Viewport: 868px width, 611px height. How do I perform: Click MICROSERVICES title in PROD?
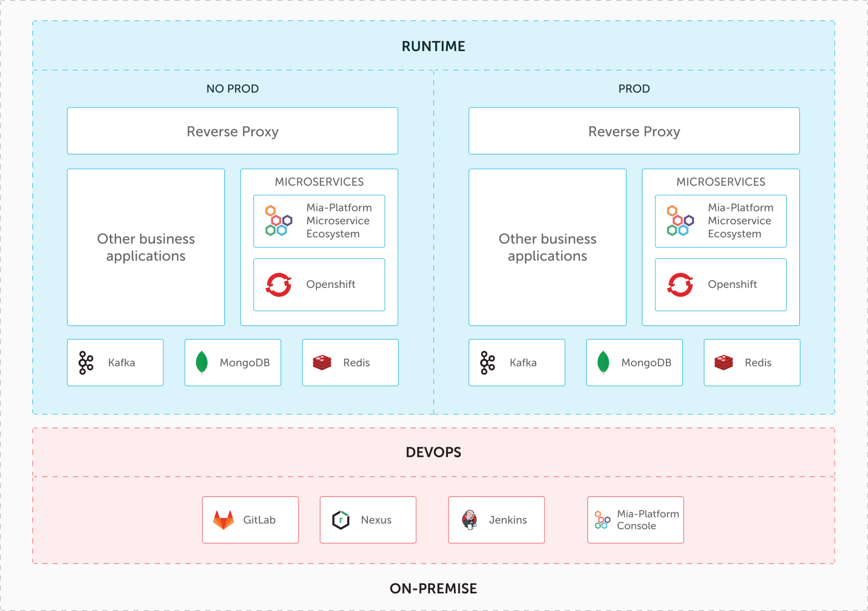[721, 182]
